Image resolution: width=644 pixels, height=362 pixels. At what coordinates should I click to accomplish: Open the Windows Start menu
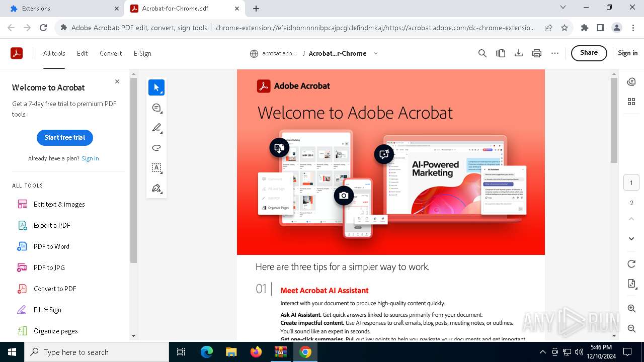[12, 352]
